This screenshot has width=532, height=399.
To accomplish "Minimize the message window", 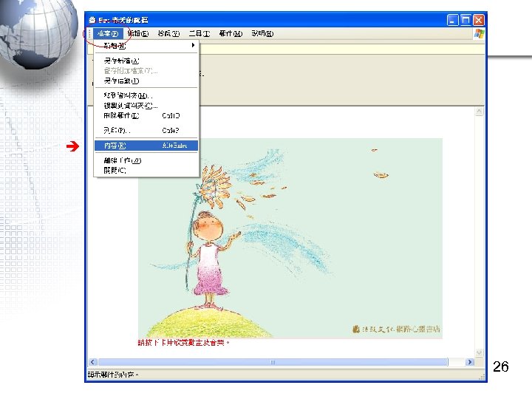I will 453,20.
